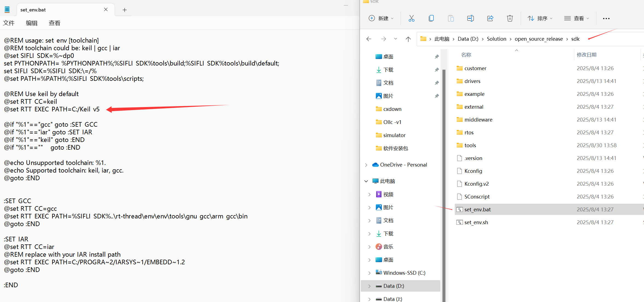Add a new Notepad tab
The width and height of the screenshot is (644, 302).
coord(125,10)
